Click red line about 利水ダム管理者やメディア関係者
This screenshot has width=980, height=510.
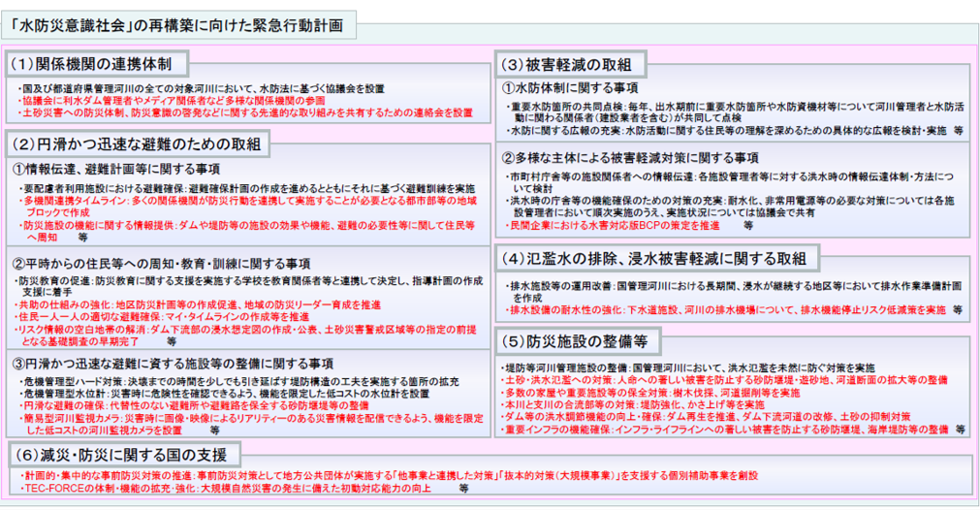click(172, 101)
